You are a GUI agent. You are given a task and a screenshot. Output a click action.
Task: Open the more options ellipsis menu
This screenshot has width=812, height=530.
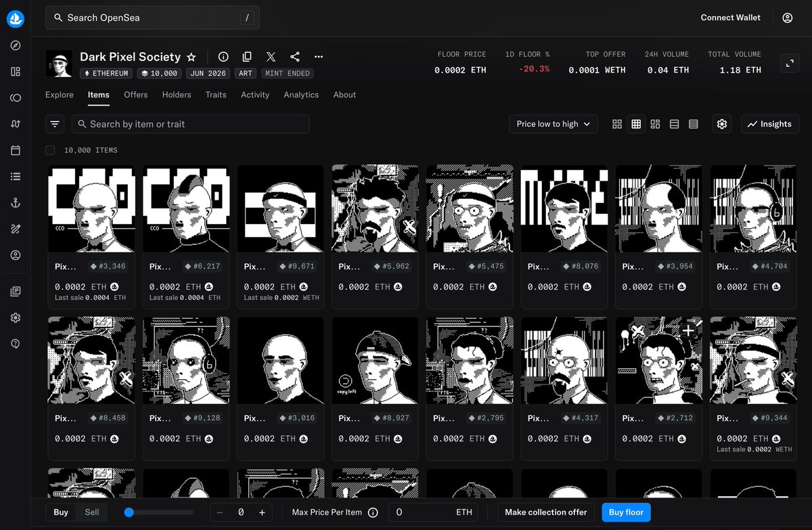(319, 57)
